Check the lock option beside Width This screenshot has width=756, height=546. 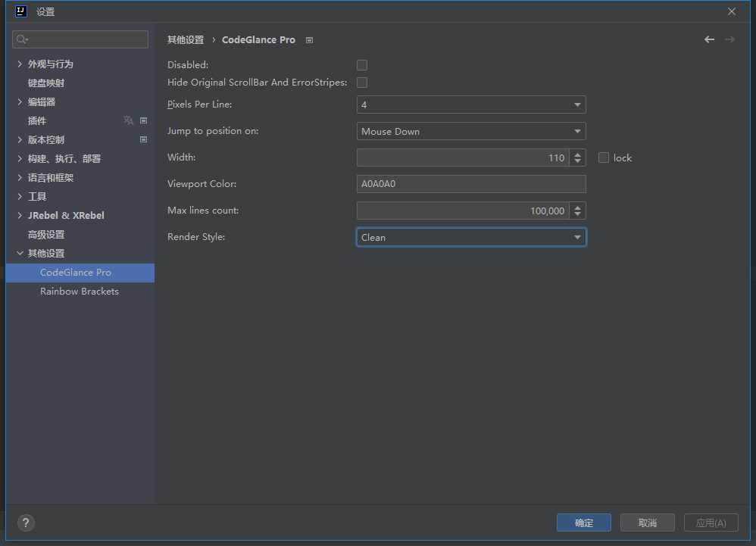click(604, 157)
